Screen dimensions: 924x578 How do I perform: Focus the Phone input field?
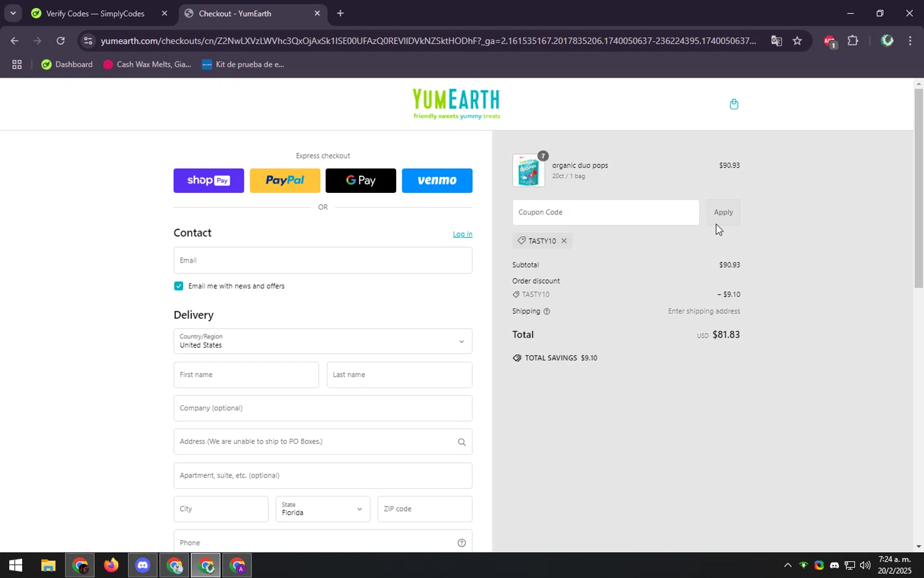tap(323, 543)
